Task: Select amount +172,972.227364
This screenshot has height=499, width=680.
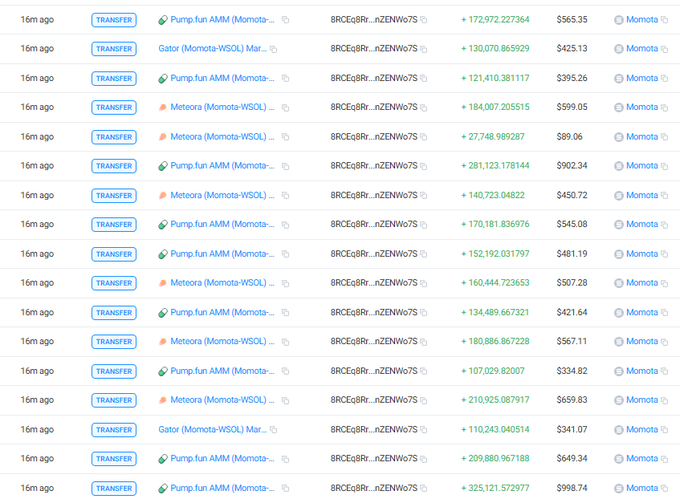Action: [495, 20]
